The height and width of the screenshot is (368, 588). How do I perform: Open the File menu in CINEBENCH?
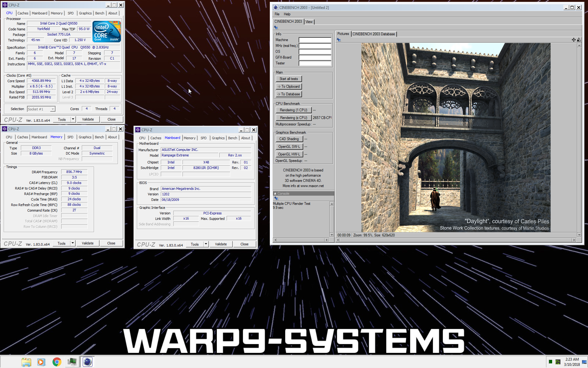coord(277,14)
